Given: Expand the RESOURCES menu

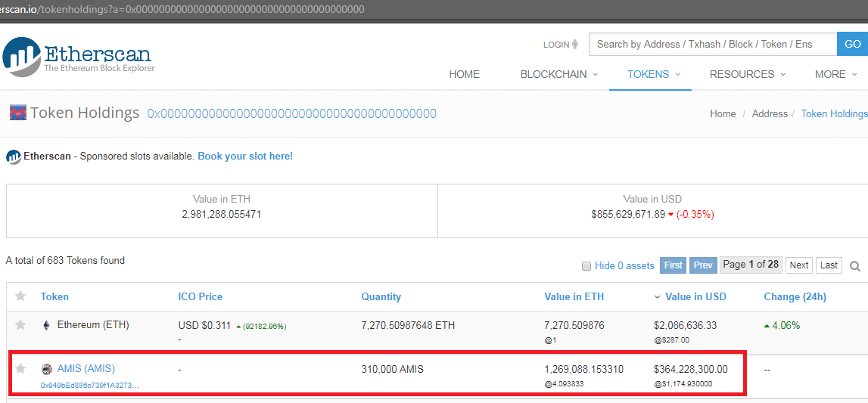Looking at the screenshot, I should coord(748,74).
